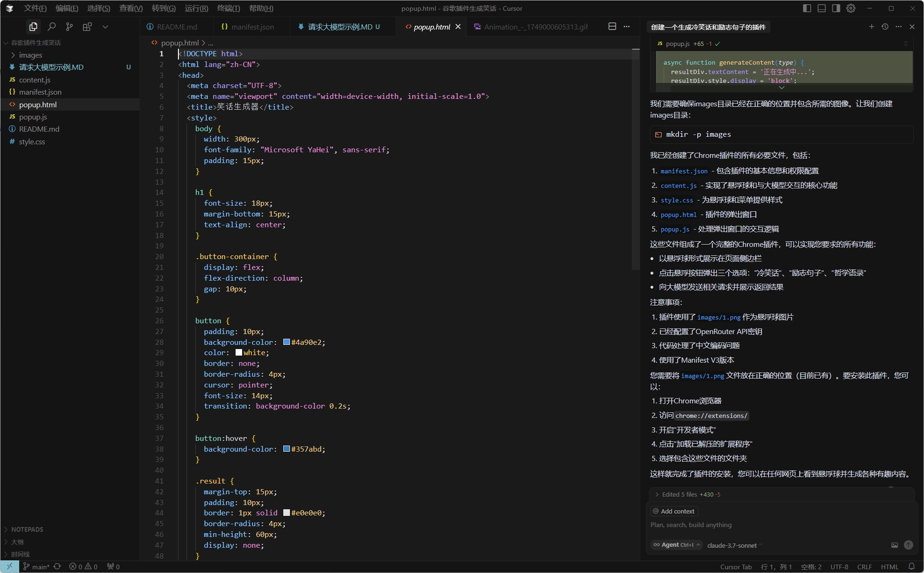
Task: Open chat history clock icon
Action: click(885, 27)
